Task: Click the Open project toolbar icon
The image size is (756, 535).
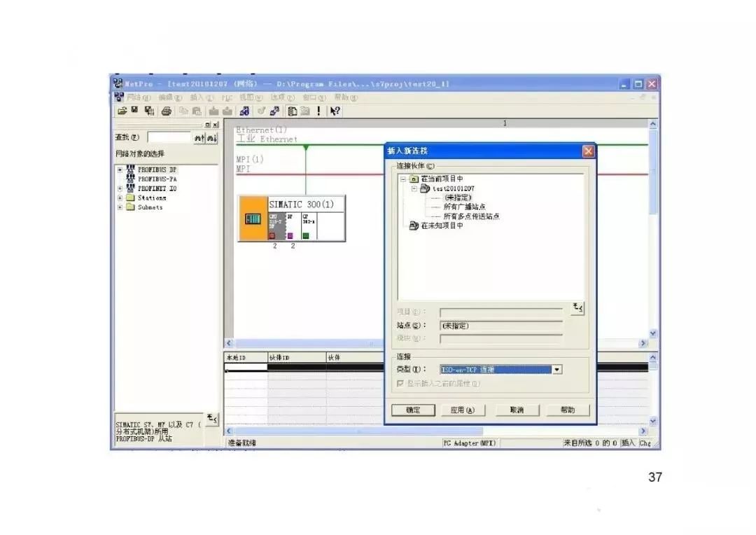Action: [x=122, y=111]
